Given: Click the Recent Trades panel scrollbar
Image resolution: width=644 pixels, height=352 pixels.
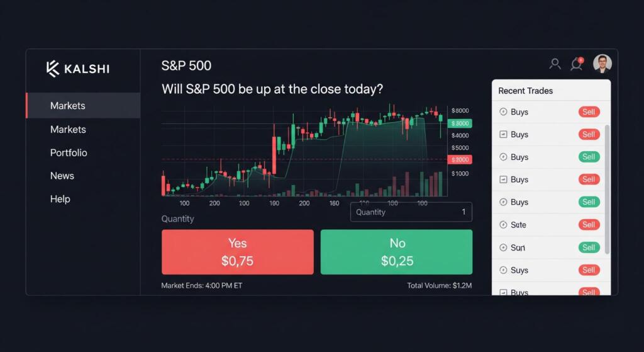Looking at the screenshot, I should pyautogui.click(x=607, y=189).
